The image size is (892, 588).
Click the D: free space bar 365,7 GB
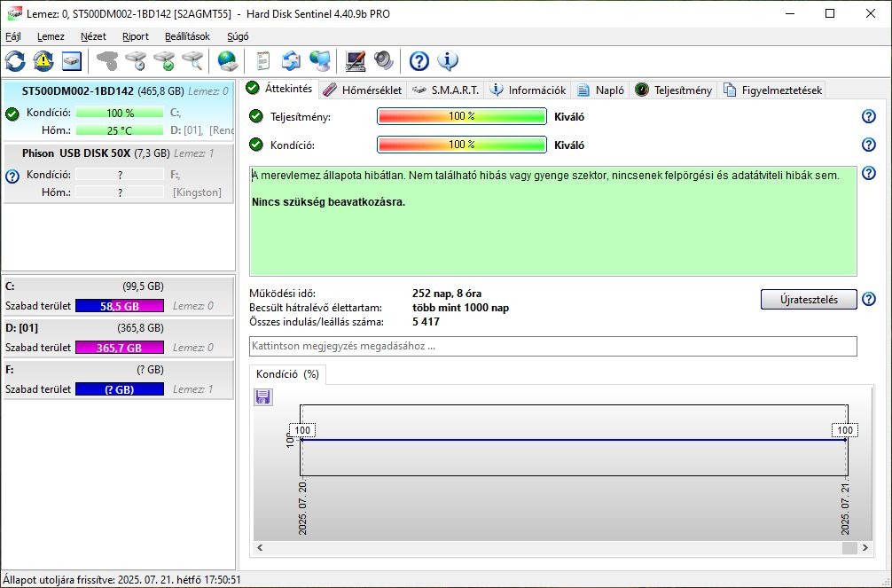120,348
